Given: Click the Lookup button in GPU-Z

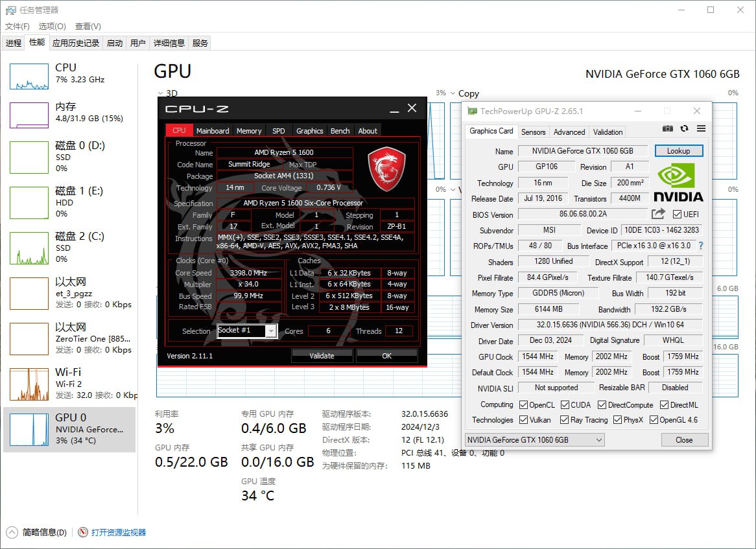Looking at the screenshot, I should (679, 150).
